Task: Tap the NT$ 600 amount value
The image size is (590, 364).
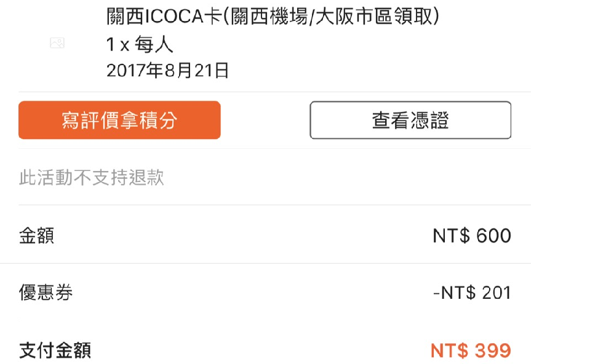Action: pos(472,235)
